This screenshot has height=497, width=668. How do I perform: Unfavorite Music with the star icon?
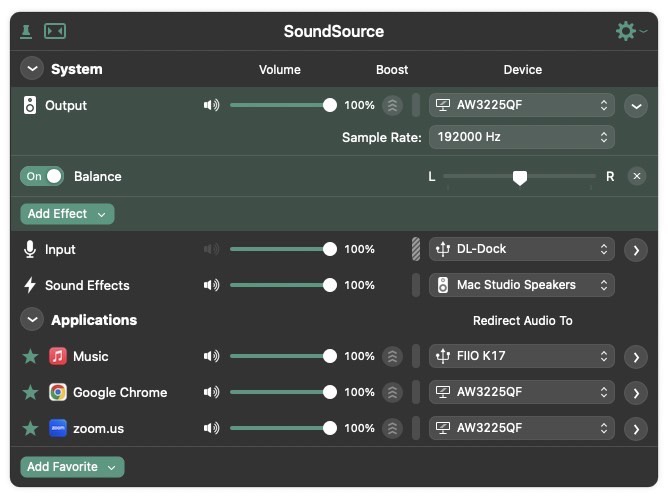(x=30, y=356)
